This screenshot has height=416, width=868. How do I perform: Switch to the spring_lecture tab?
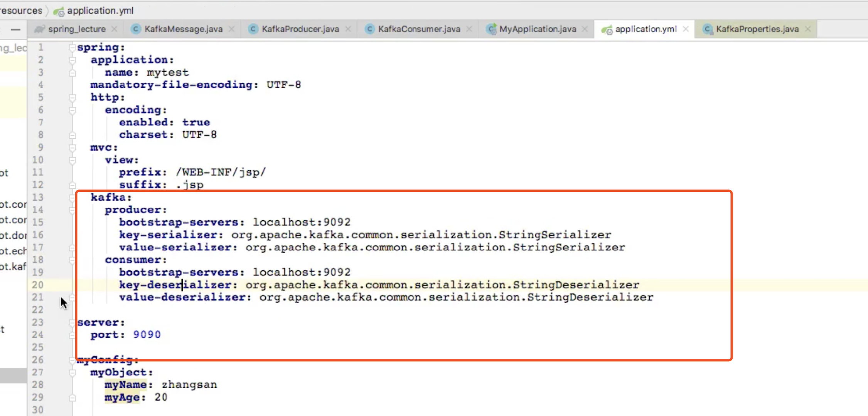[x=77, y=29]
